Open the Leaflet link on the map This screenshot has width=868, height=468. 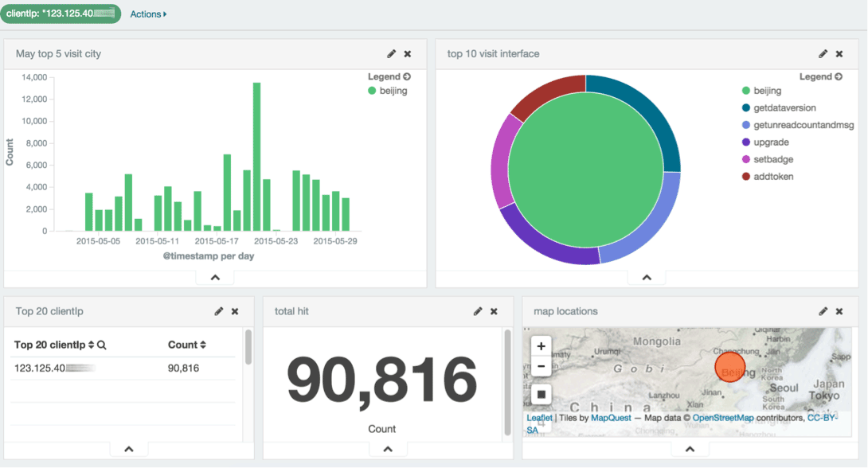click(539, 418)
